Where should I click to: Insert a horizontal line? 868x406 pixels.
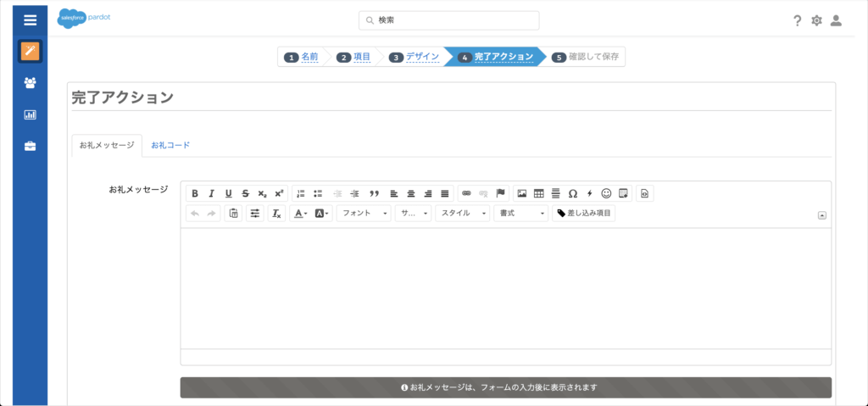click(x=556, y=193)
